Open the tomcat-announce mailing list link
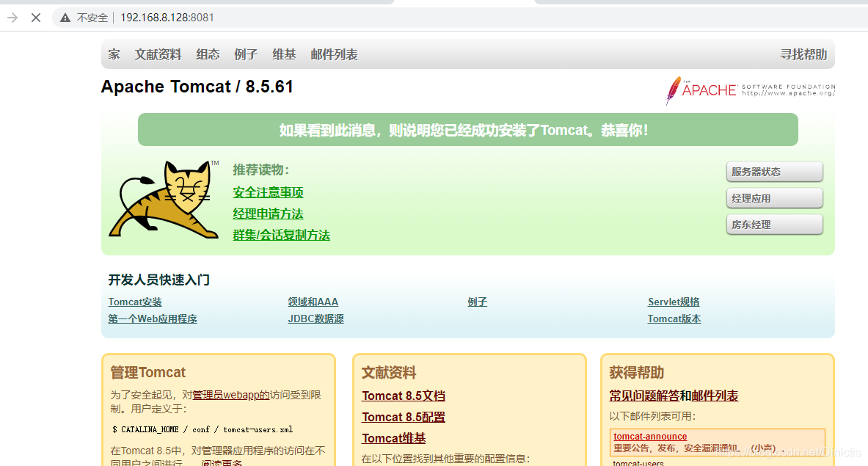Image resolution: width=868 pixels, height=466 pixels. [650, 436]
